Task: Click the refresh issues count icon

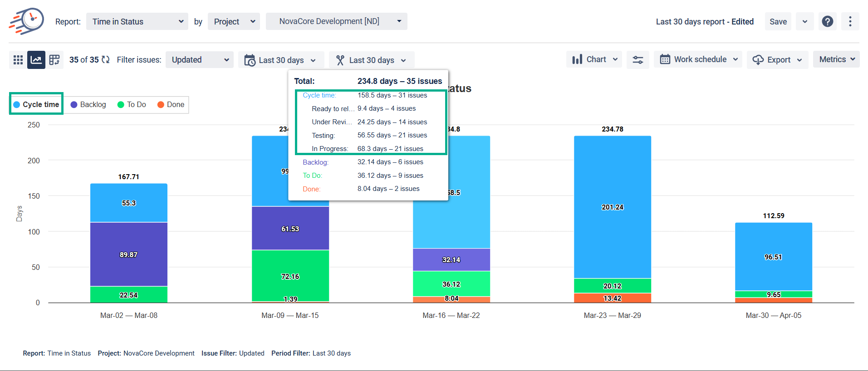Action: point(106,60)
